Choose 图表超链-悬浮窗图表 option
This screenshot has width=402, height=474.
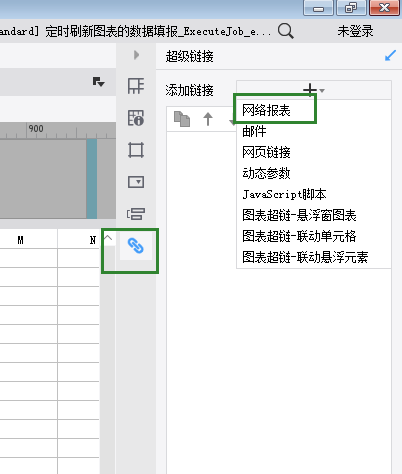point(299,215)
